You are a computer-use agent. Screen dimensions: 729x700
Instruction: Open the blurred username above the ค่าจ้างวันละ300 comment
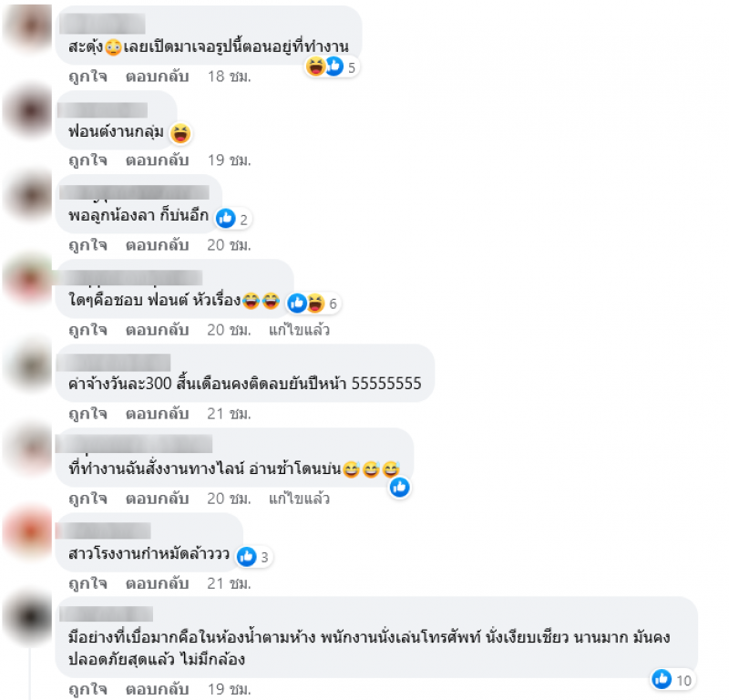(x=114, y=363)
